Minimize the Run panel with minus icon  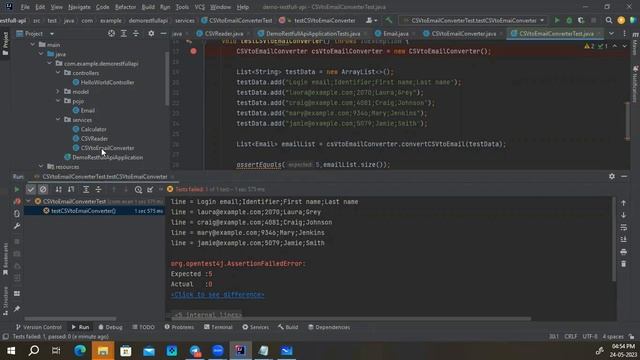(624, 176)
